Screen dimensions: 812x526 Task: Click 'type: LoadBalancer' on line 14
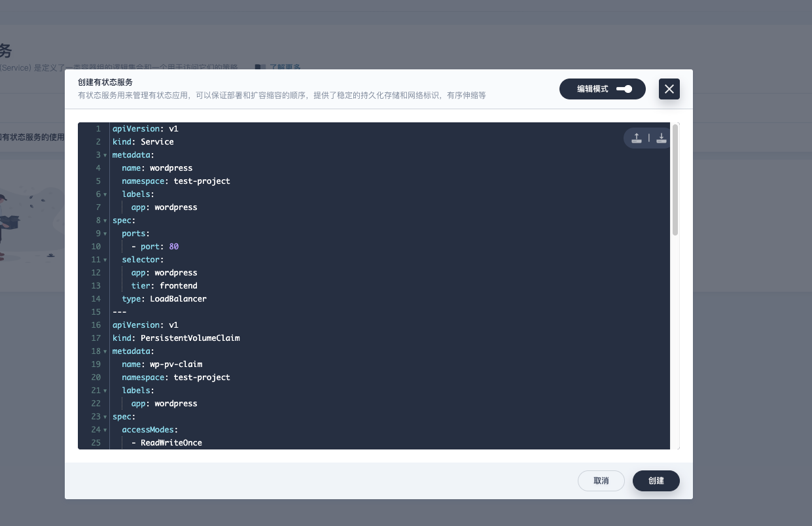point(164,299)
